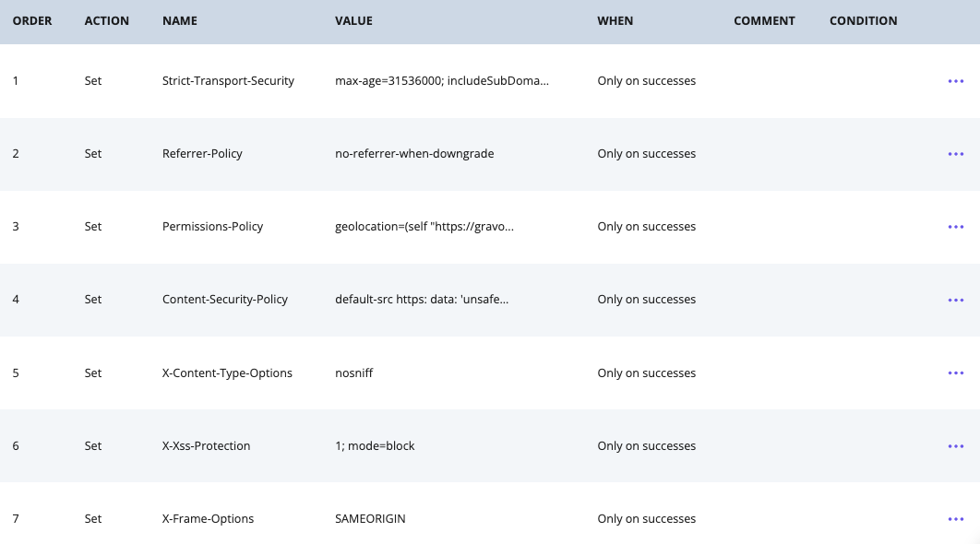Select the Content-Security-Policy header name
This screenshot has width=980, height=544.
[225, 299]
